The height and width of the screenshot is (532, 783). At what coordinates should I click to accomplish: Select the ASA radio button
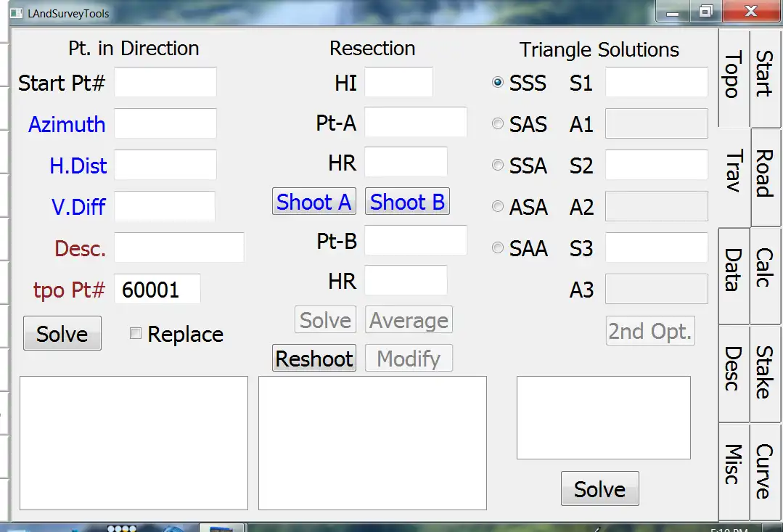(498, 207)
